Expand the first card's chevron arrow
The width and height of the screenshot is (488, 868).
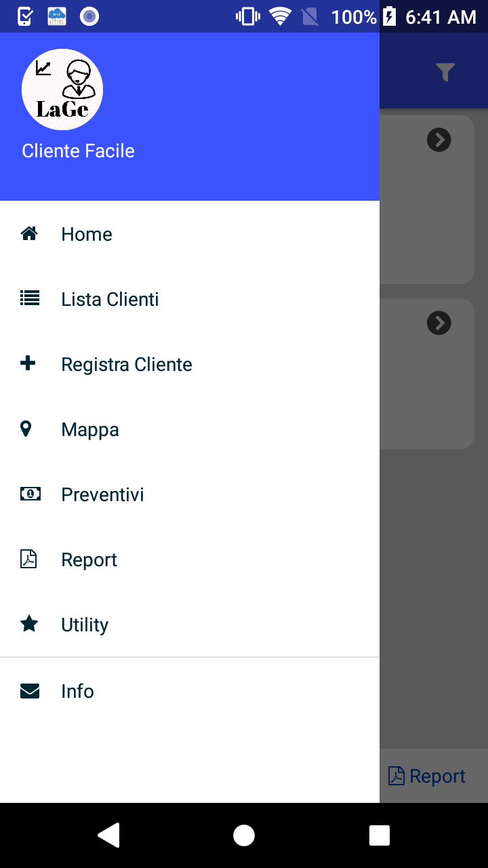439,140
